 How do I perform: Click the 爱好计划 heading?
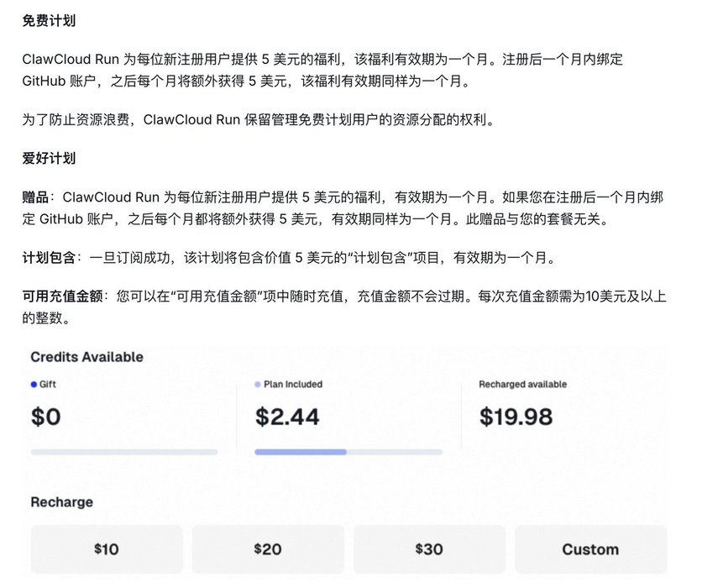tap(49, 158)
